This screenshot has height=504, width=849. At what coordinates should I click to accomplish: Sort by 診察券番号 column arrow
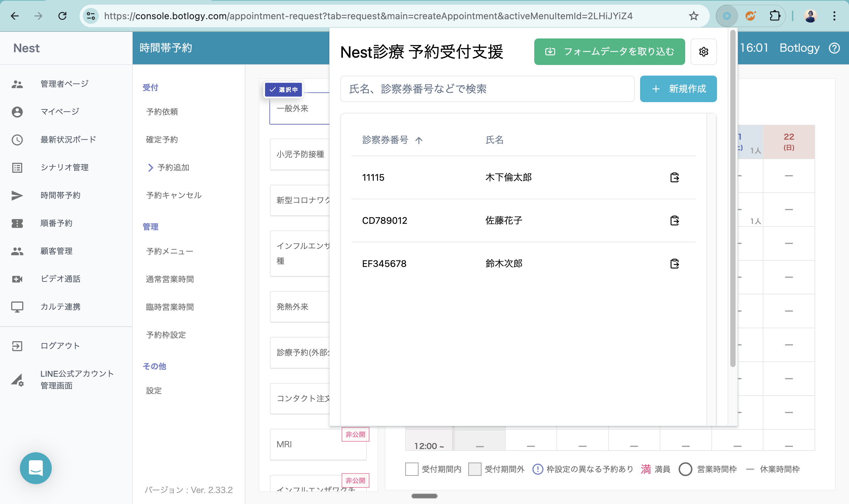point(419,140)
